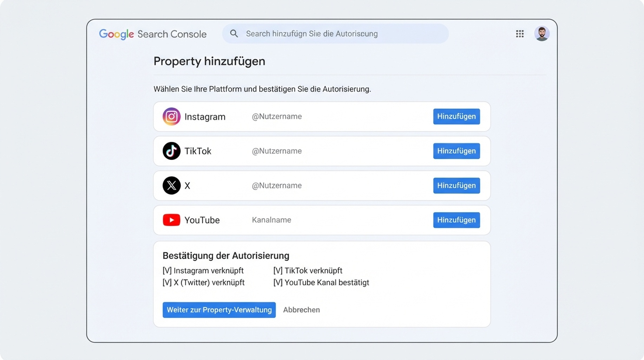
Task: Click the X platform label
Action: point(187,186)
